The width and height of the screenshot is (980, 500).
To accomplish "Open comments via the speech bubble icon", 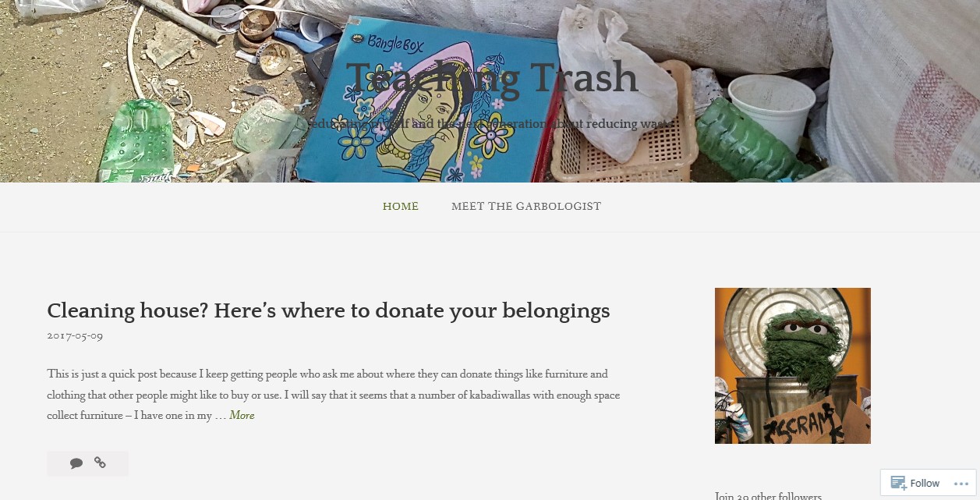I will coord(76,463).
